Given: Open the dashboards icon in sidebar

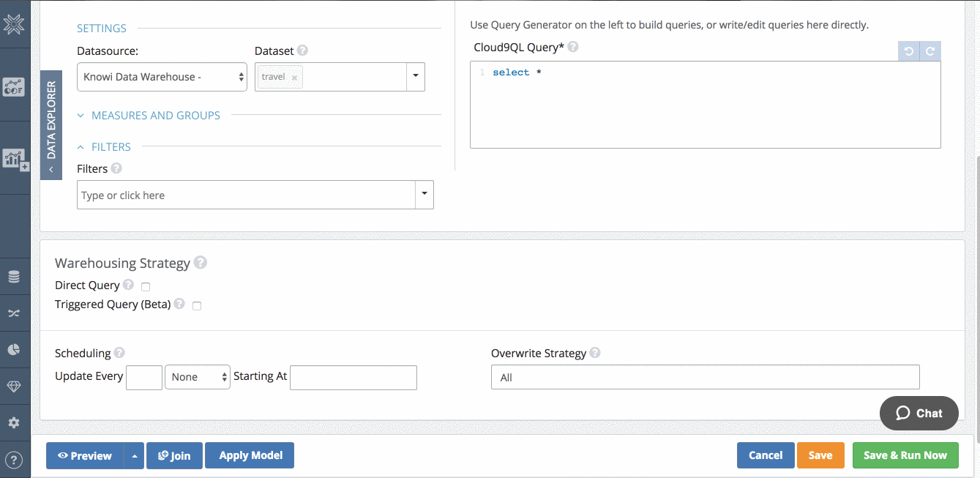Looking at the screenshot, I should tap(14, 87).
